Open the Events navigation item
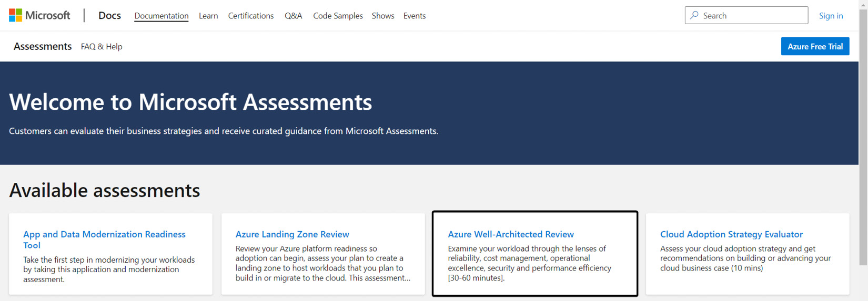The height and width of the screenshot is (301, 868). point(415,16)
